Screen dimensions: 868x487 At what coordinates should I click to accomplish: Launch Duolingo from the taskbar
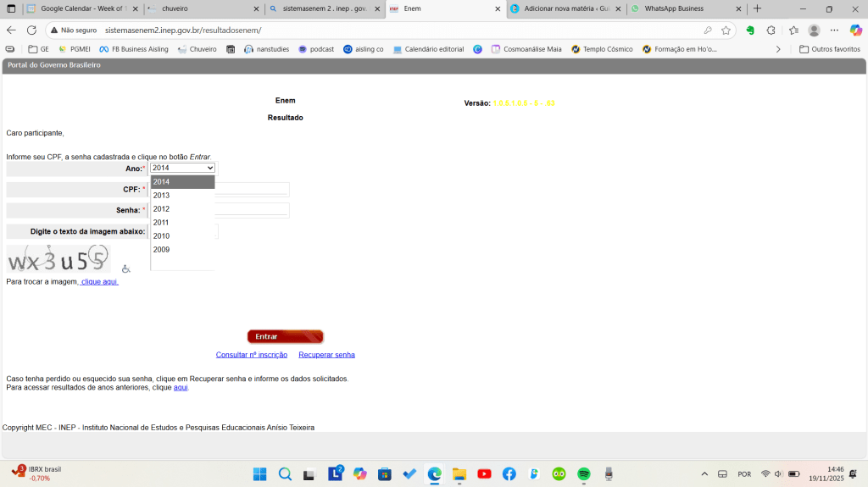[559, 473]
